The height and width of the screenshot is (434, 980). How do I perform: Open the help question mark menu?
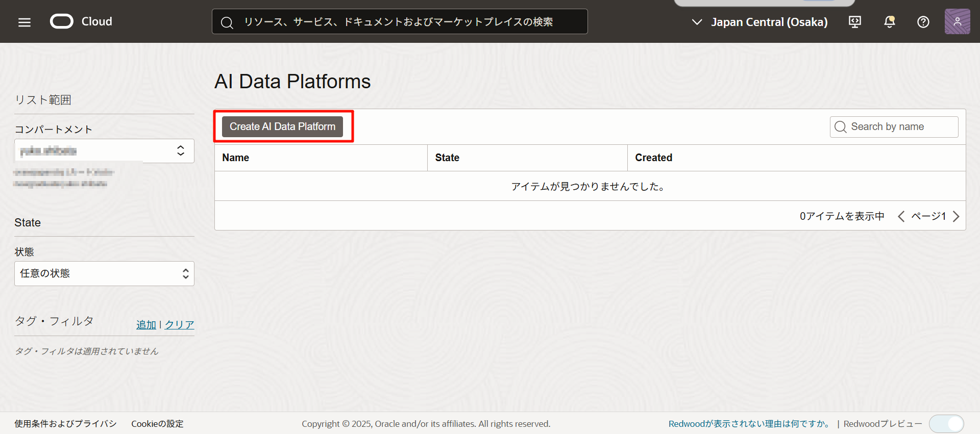click(923, 22)
